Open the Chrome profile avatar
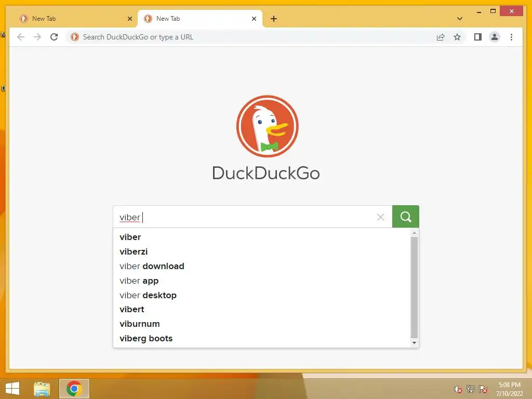Screen dimensions: 532x399 [x=495, y=37]
